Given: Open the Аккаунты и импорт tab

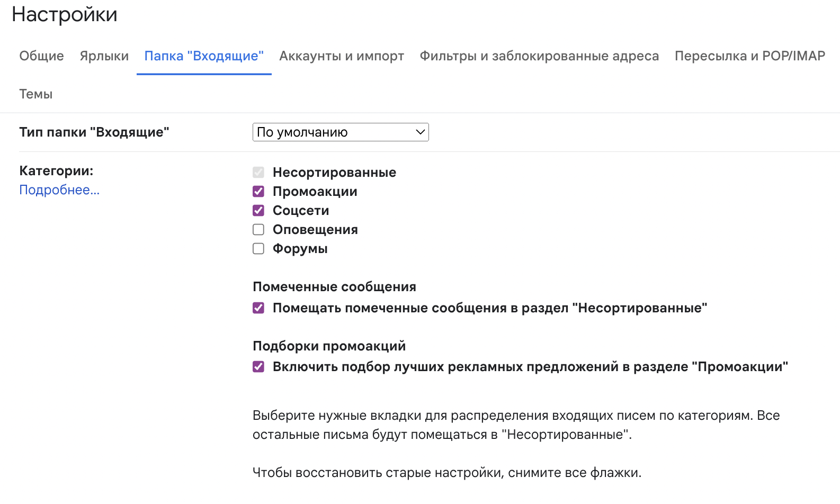Looking at the screenshot, I should [342, 56].
